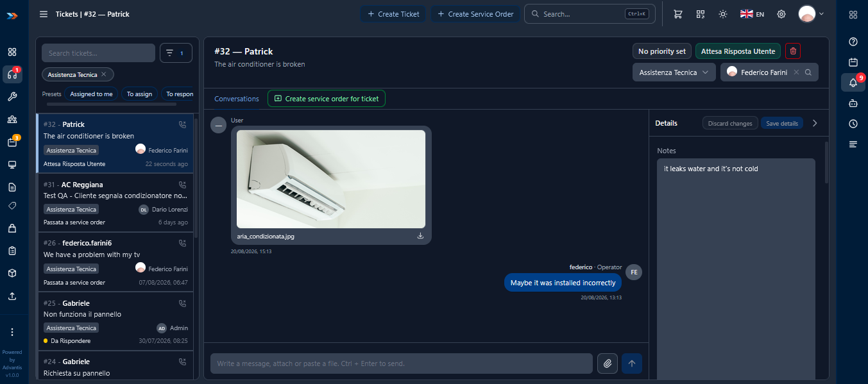The image size is (868, 384).
Task: Open the dashboard grid icon in left sidebar
Action: (x=12, y=52)
